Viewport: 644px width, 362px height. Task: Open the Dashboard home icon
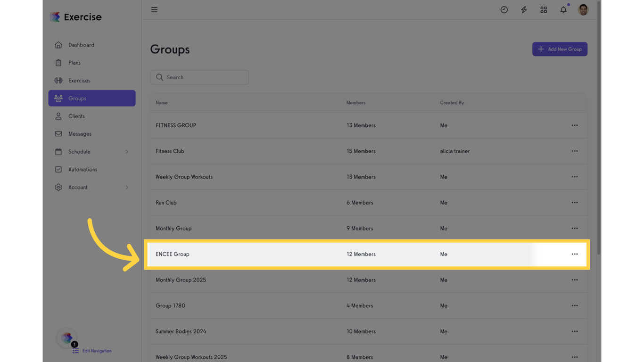[58, 44]
